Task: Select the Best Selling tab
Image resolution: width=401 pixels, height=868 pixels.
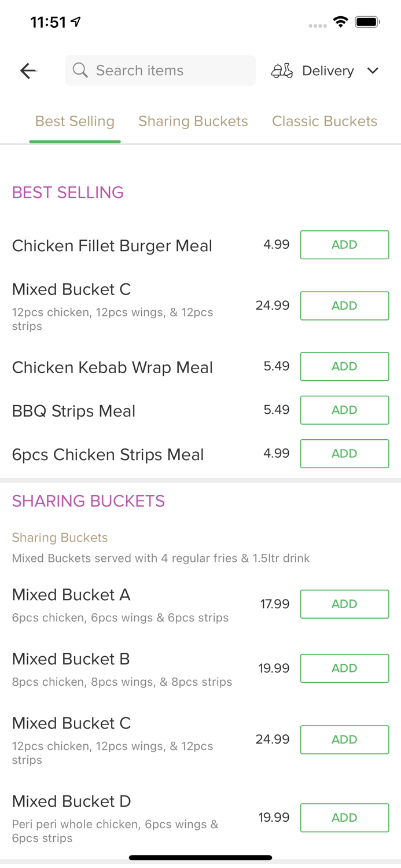Action: point(75,122)
